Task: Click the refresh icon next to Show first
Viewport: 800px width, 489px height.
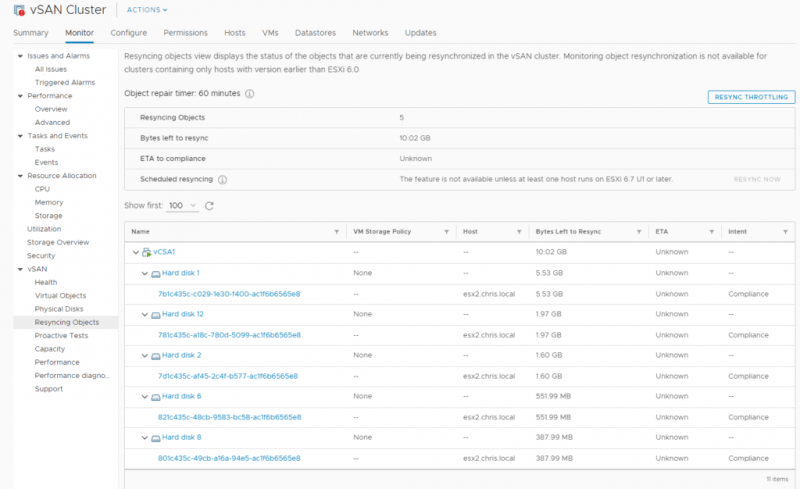Action: coord(209,206)
